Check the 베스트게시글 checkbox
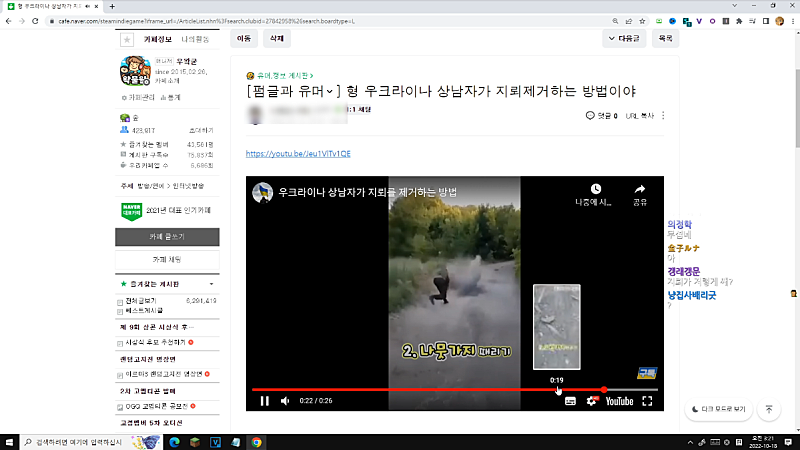800x450 pixels. coord(121,311)
